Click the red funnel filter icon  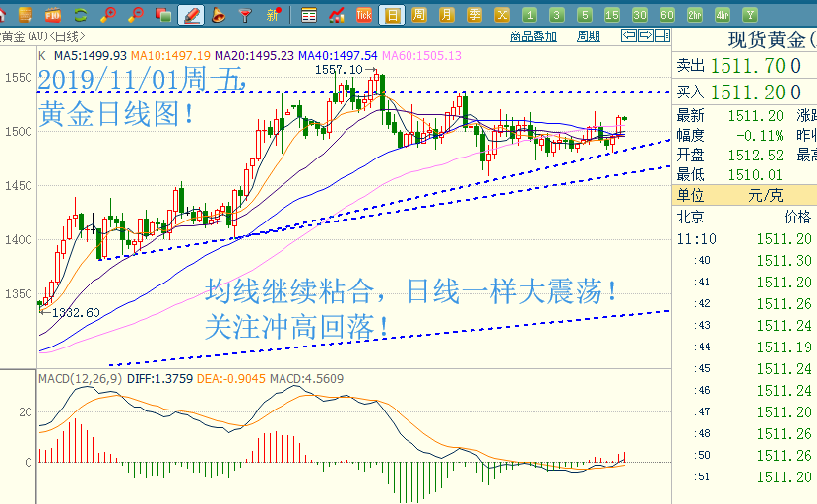(x=246, y=15)
